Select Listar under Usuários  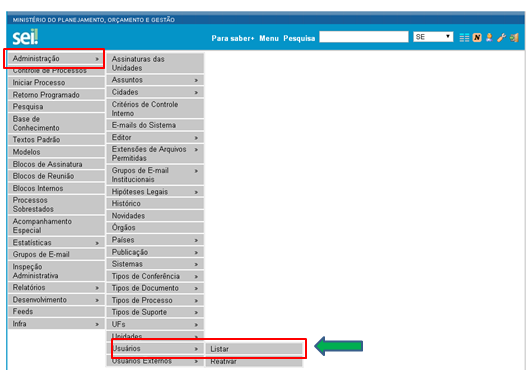pyautogui.click(x=254, y=349)
